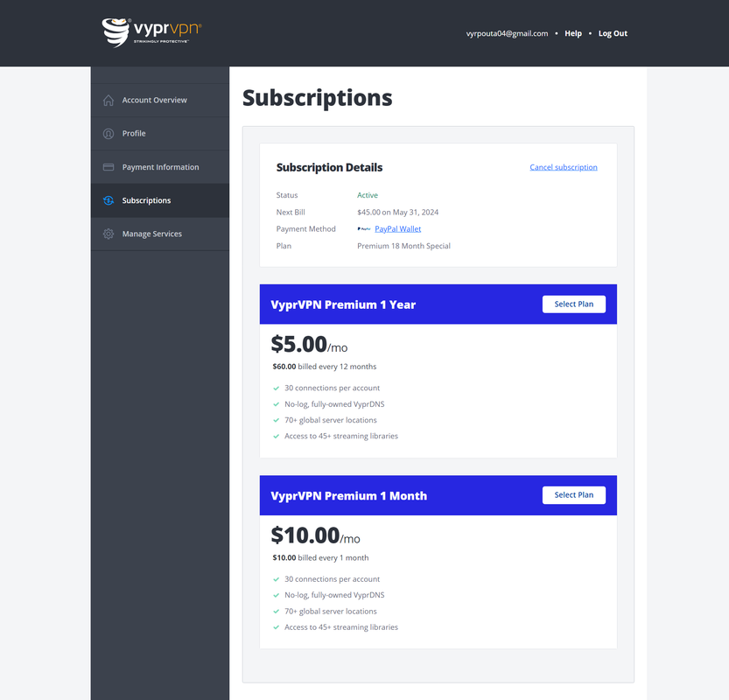Click the Payment Information card icon
Viewport: 729px width, 700px height.
pyautogui.click(x=109, y=167)
